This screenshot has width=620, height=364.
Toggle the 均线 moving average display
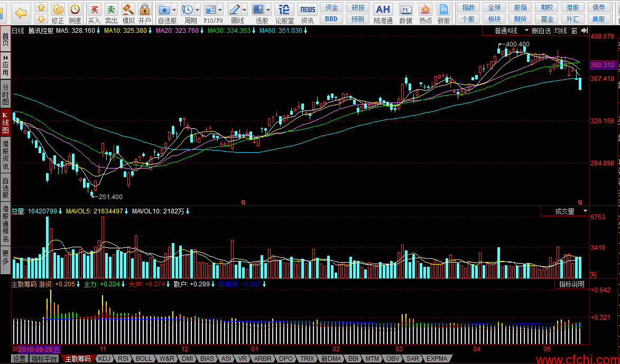click(x=560, y=31)
